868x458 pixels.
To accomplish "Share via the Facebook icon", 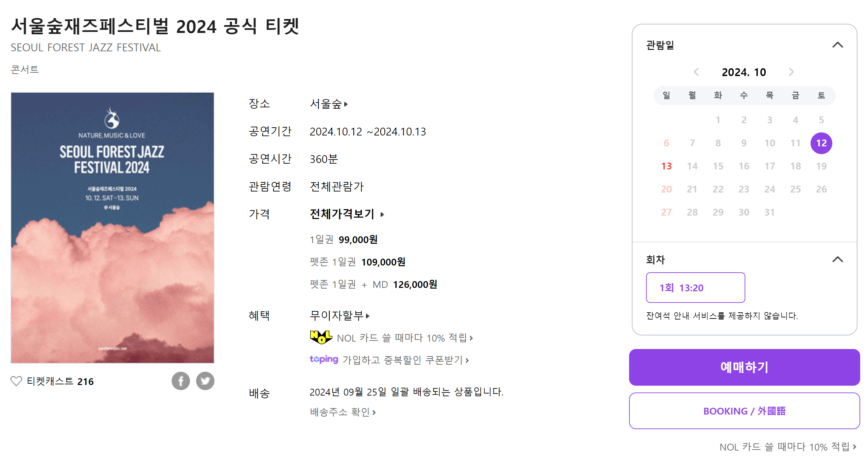I will click(181, 381).
